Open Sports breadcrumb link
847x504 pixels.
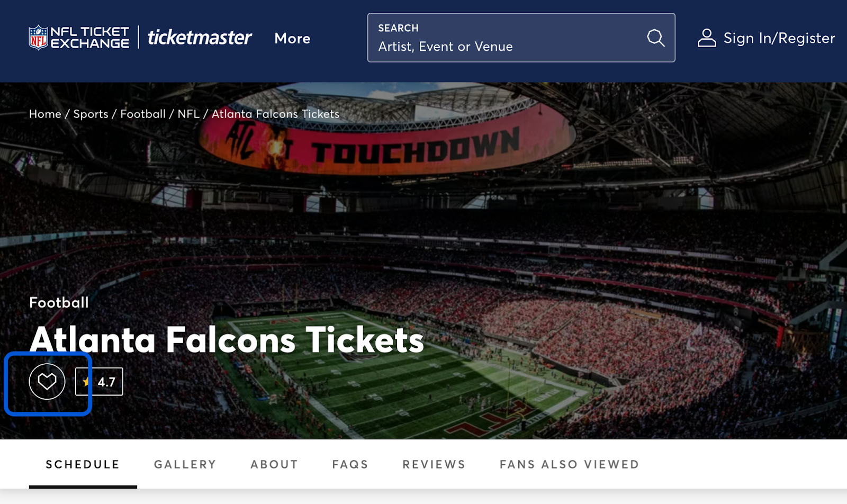click(x=91, y=114)
